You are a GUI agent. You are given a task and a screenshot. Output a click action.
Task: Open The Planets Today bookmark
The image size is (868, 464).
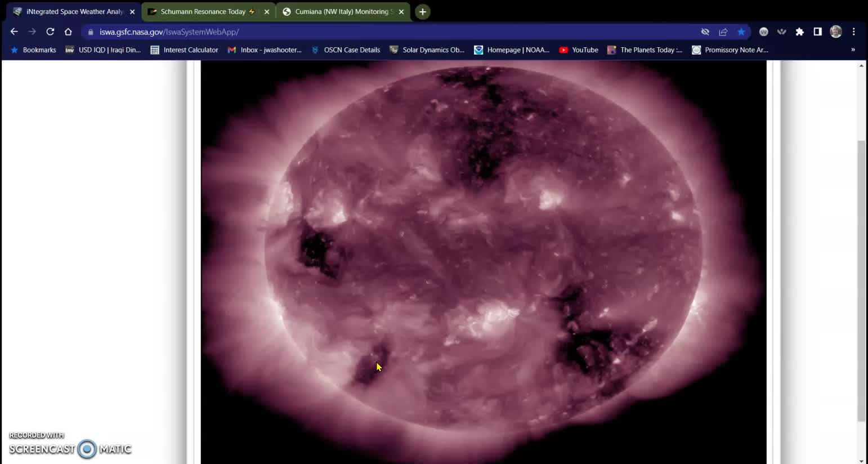pos(645,50)
